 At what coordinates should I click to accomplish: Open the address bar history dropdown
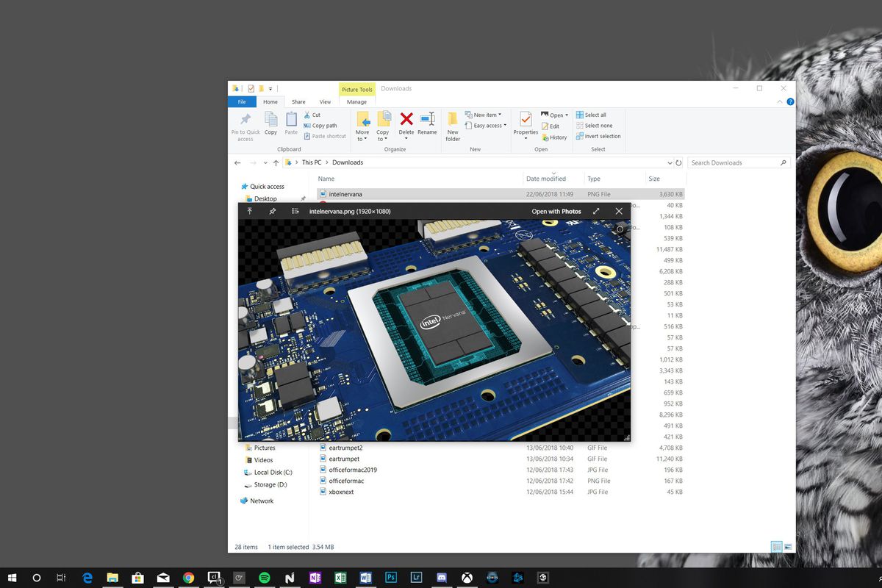669,162
